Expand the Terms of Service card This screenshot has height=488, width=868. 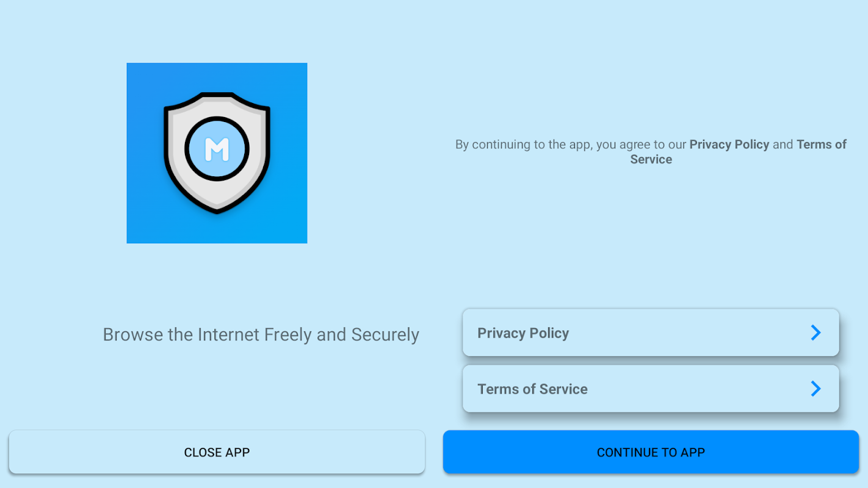pyautogui.click(x=651, y=389)
